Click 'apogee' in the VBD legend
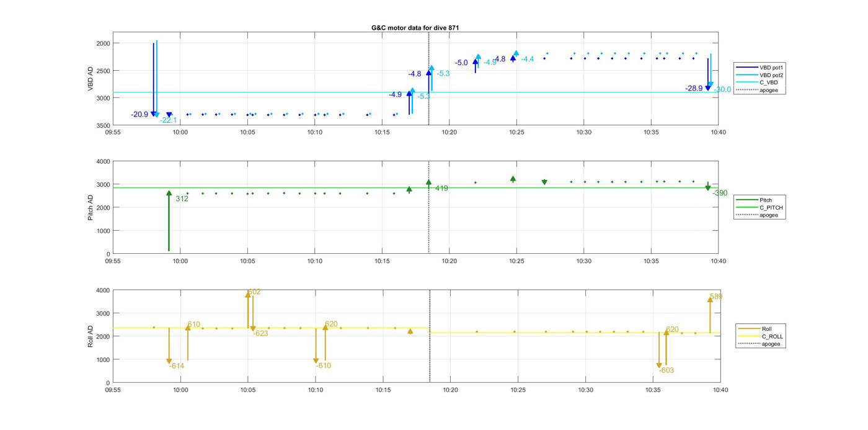This screenshot has height=430, width=868. tap(768, 90)
